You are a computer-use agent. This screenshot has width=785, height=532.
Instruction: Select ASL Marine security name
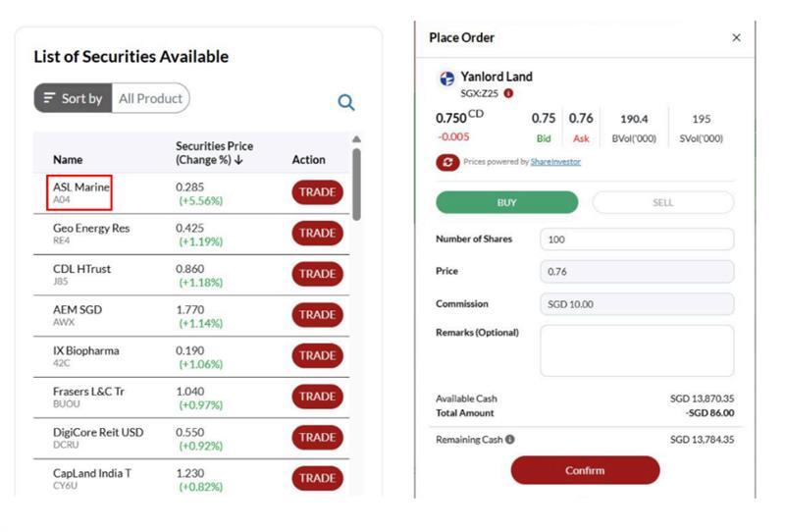[x=80, y=187]
